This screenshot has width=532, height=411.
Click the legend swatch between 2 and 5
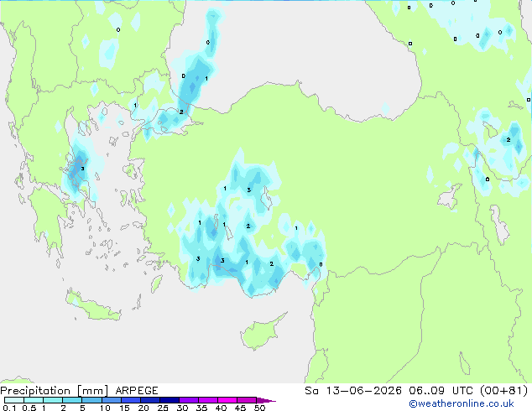click(x=72, y=400)
